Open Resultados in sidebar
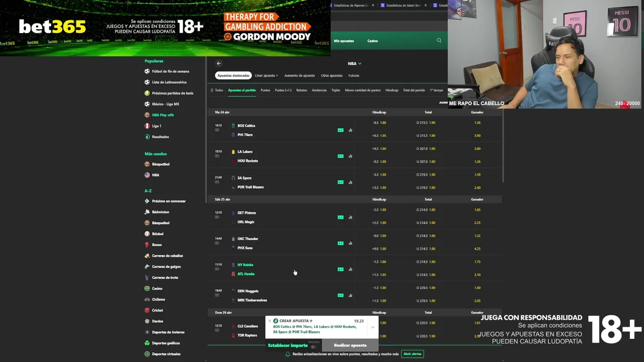 [160, 137]
